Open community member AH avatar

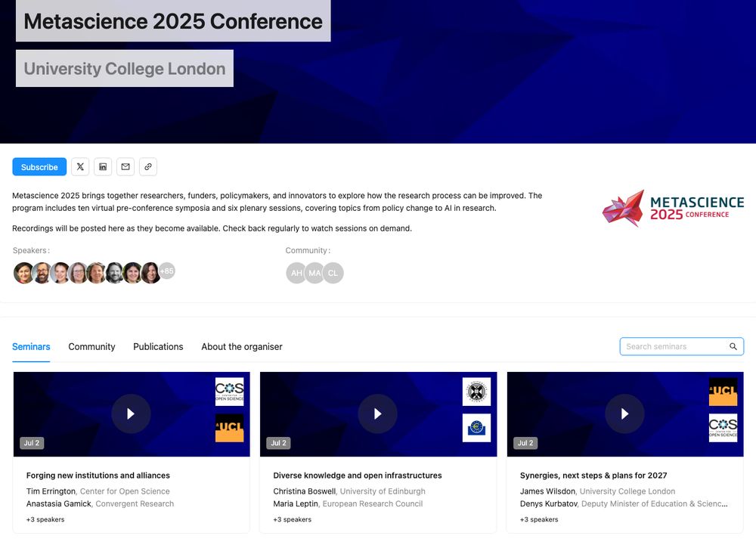pyautogui.click(x=296, y=273)
